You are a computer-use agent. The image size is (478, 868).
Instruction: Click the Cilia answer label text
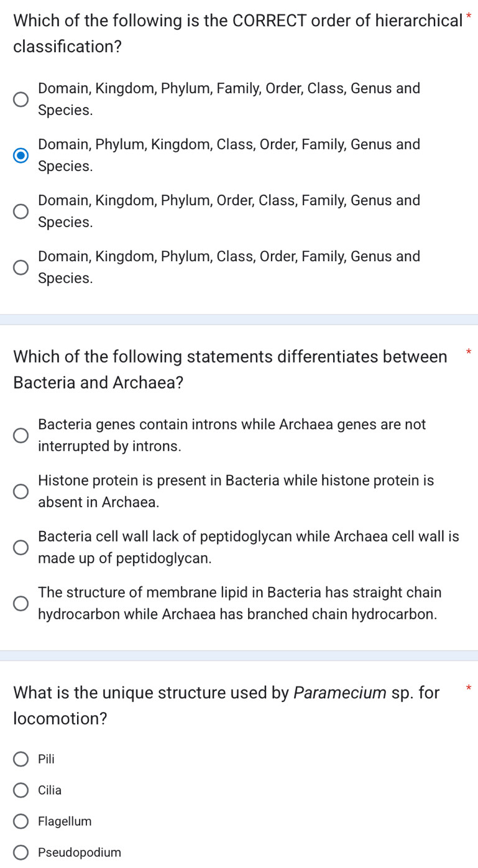(49, 790)
